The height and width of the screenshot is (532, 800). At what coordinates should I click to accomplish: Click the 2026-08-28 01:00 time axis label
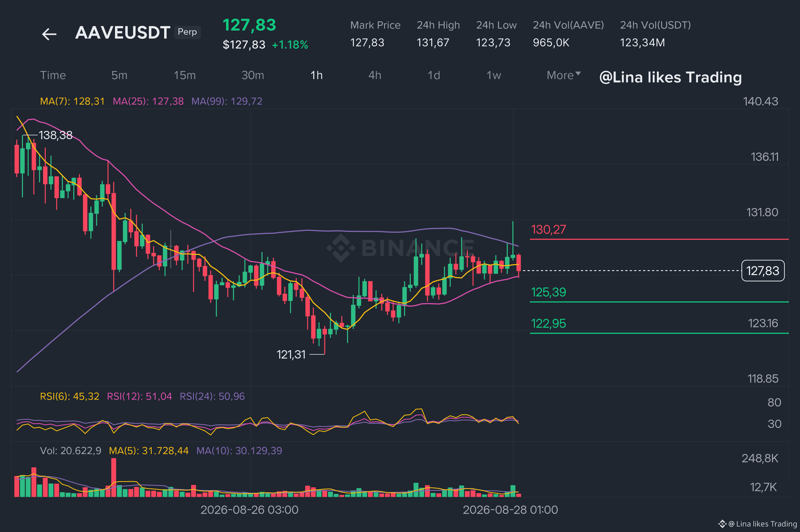(x=510, y=510)
